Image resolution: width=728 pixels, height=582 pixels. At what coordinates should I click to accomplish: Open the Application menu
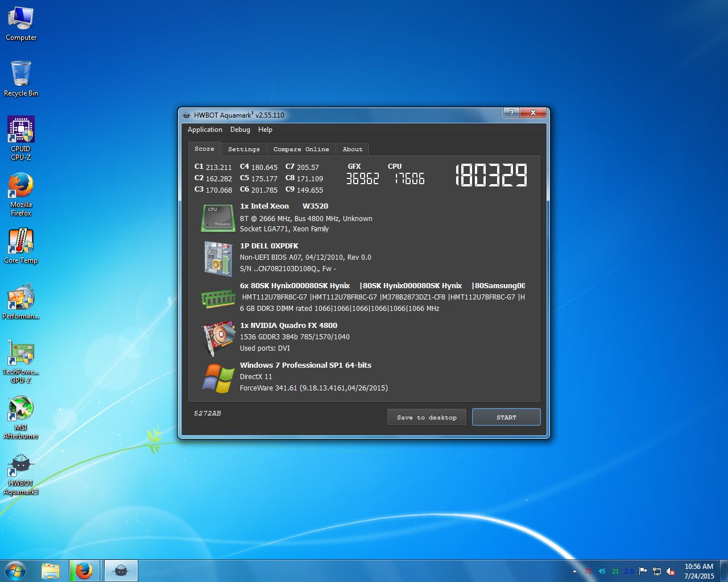pos(205,130)
